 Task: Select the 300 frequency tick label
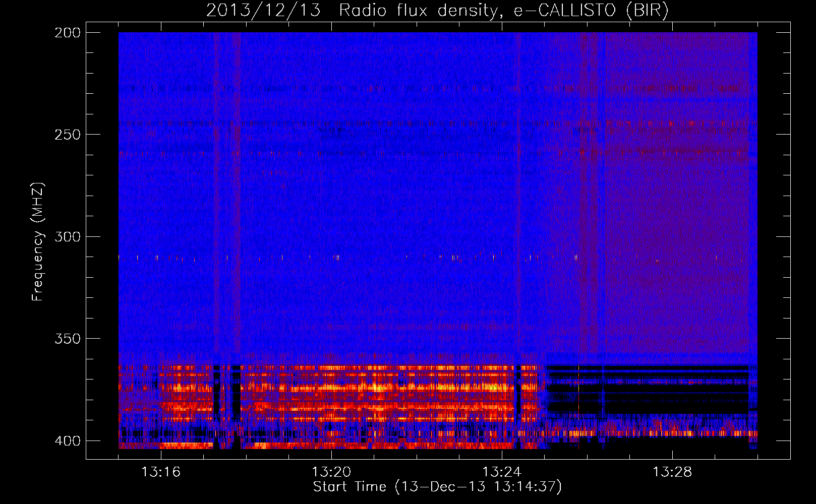point(68,236)
